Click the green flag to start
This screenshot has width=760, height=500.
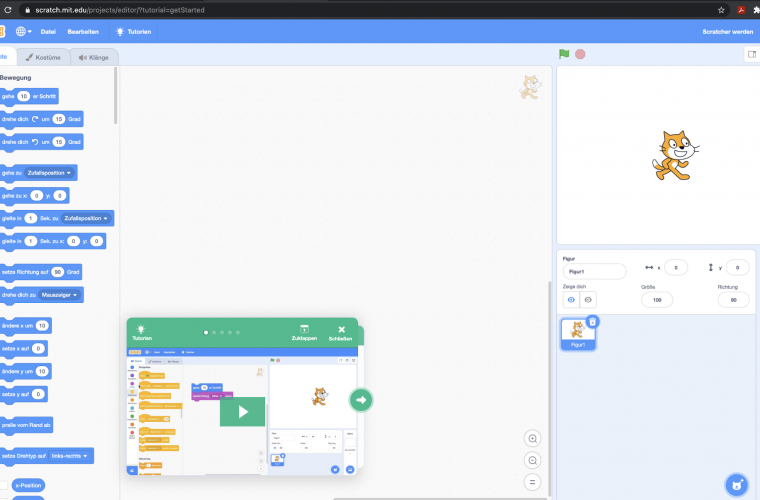click(x=564, y=54)
